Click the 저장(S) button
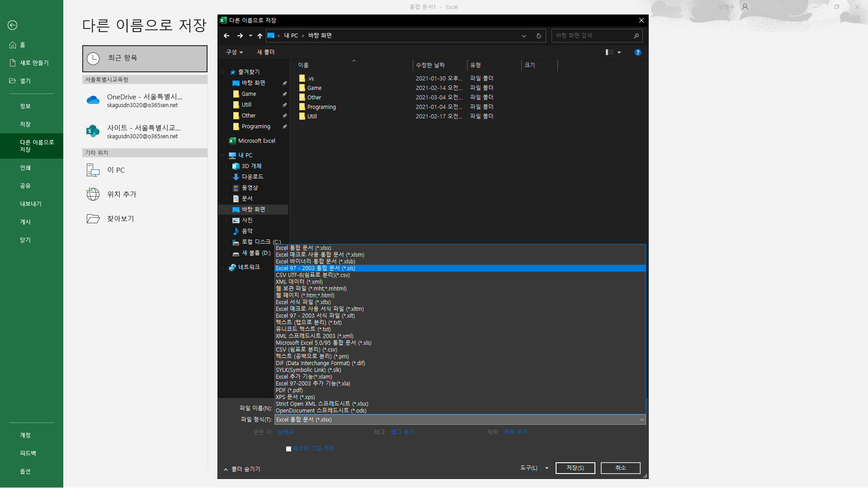 point(575,468)
